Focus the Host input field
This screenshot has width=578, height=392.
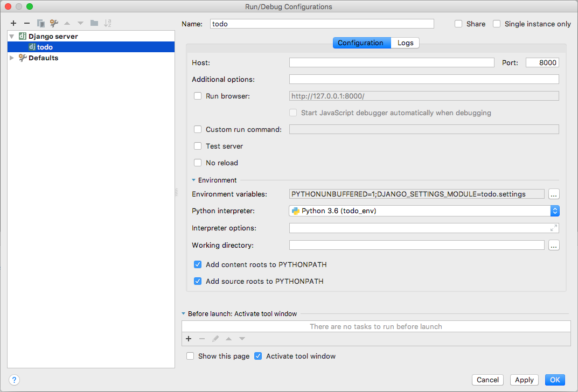(x=392, y=62)
